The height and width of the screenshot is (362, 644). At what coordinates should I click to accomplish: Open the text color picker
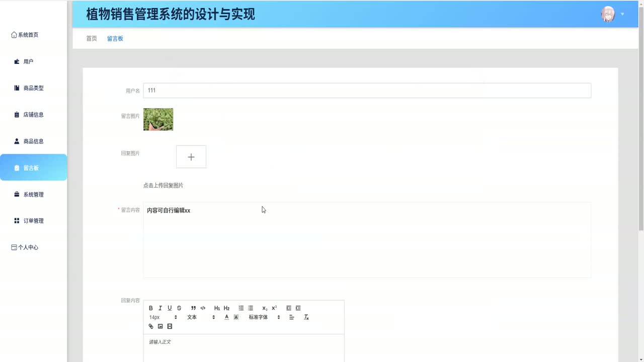pos(226,317)
